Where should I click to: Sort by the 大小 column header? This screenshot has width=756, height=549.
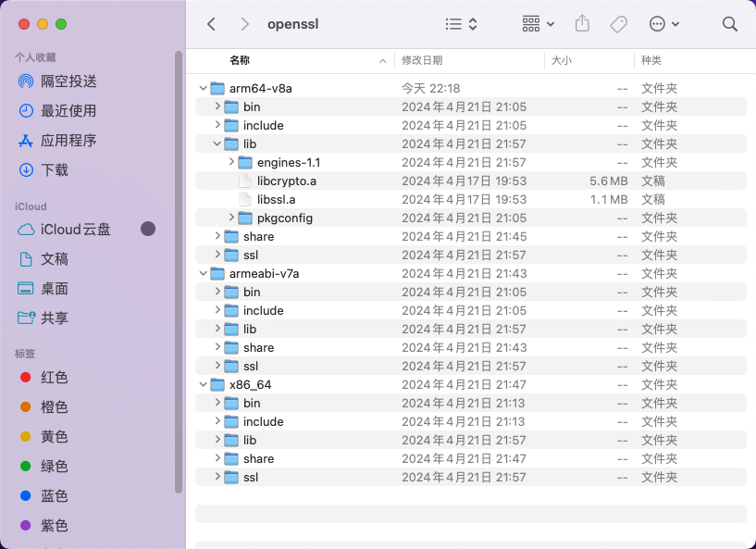(x=561, y=60)
